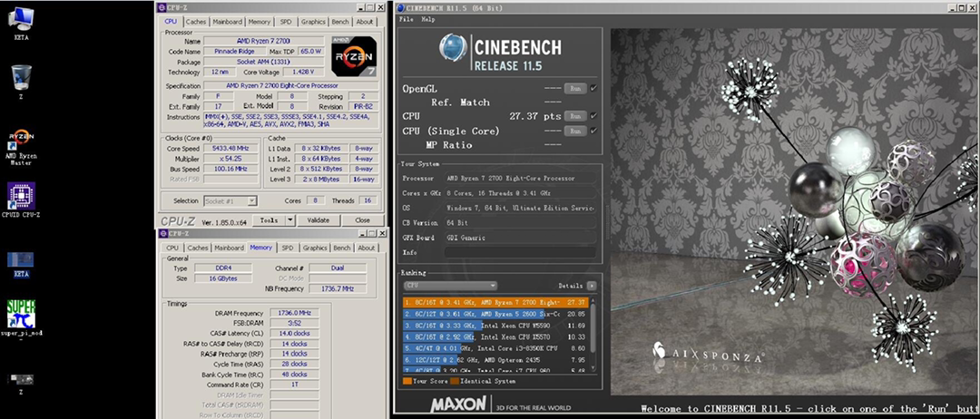Switch to SPD tab in lower CPU-Z window

click(x=288, y=248)
